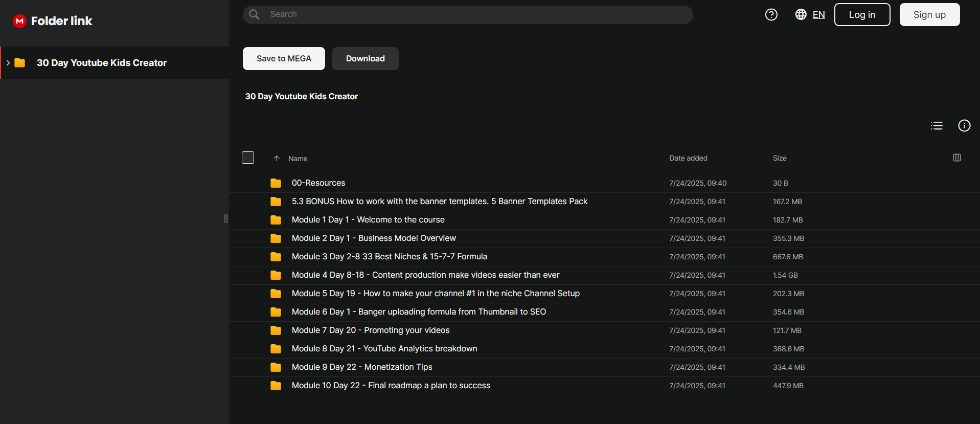Click the Download button

coord(366,58)
